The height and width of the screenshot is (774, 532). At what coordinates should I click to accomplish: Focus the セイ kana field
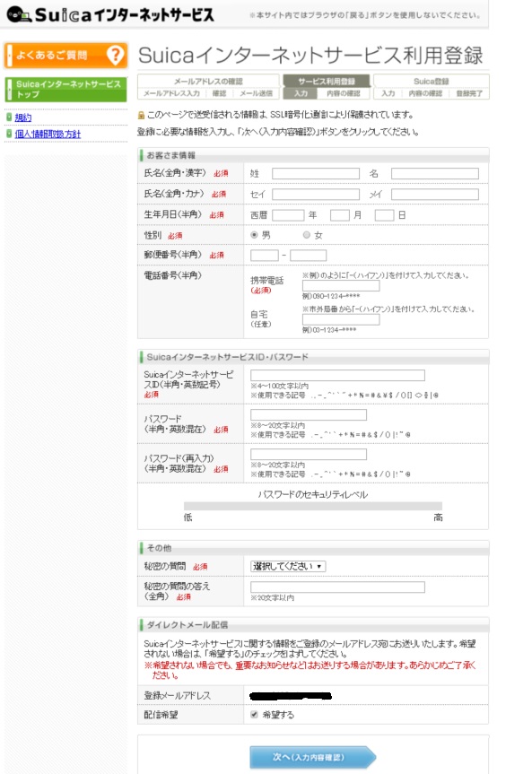316,194
